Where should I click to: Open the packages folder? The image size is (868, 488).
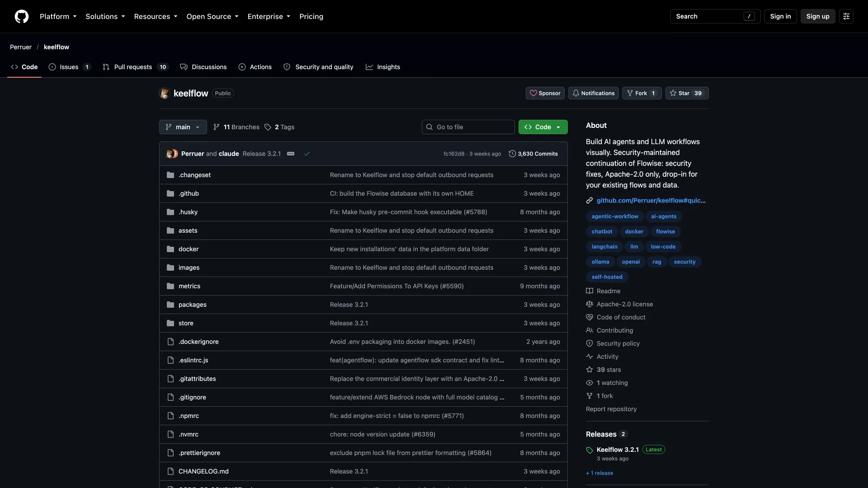point(192,305)
